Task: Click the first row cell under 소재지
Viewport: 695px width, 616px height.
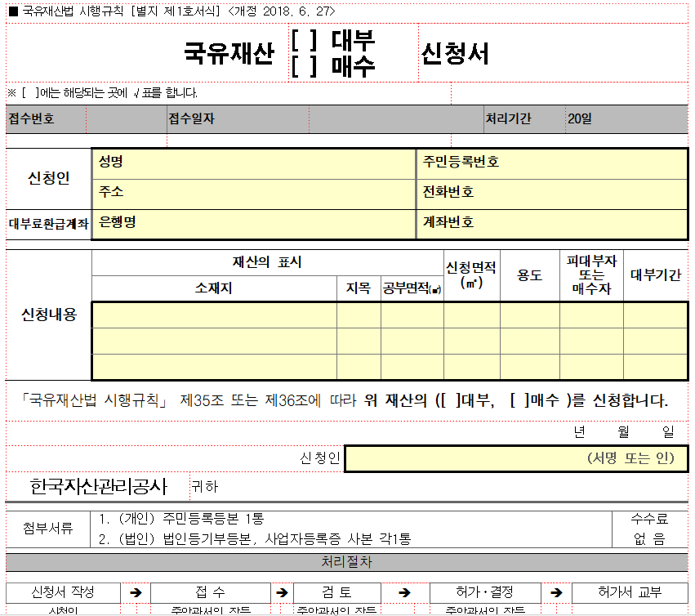Action: 214,315
